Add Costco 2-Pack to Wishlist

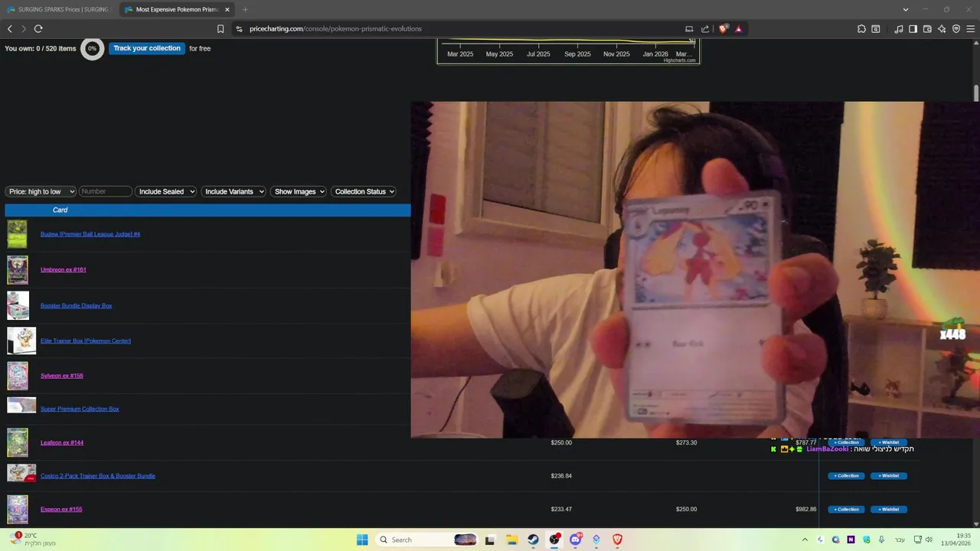pyautogui.click(x=889, y=476)
